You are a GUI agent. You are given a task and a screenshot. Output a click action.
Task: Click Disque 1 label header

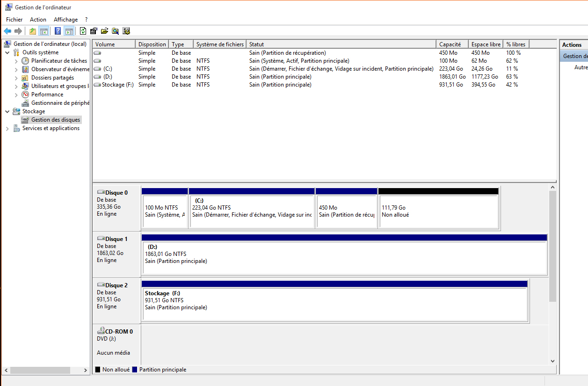click(116, 239)
